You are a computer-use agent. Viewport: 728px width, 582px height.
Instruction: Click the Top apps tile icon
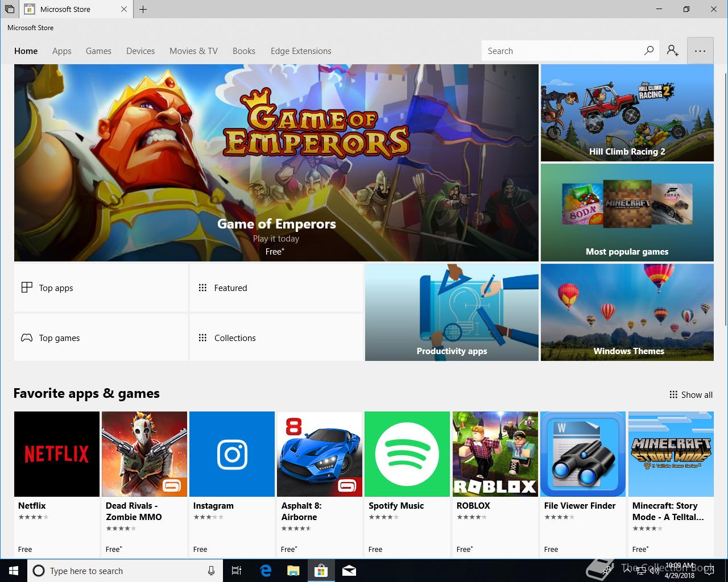coord(27,288)
